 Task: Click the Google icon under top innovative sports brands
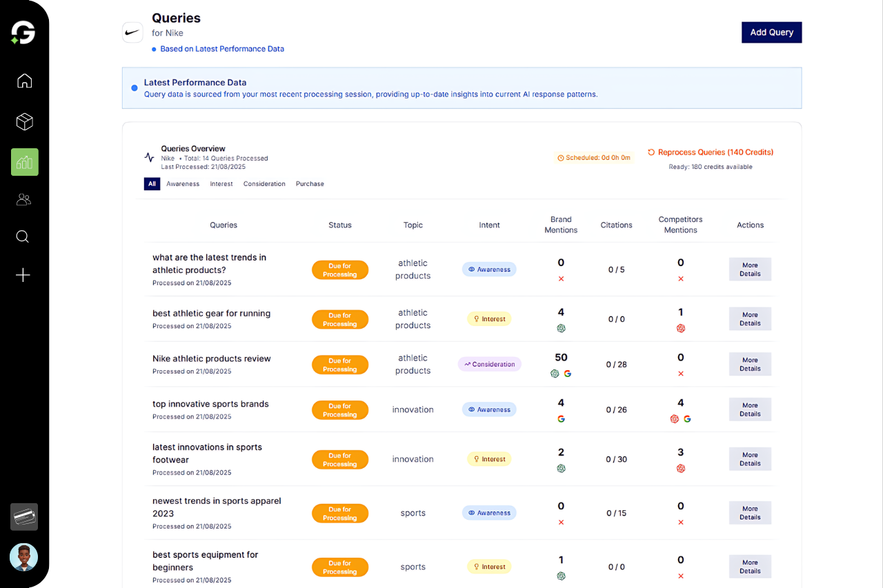click(x=561, y=418)
